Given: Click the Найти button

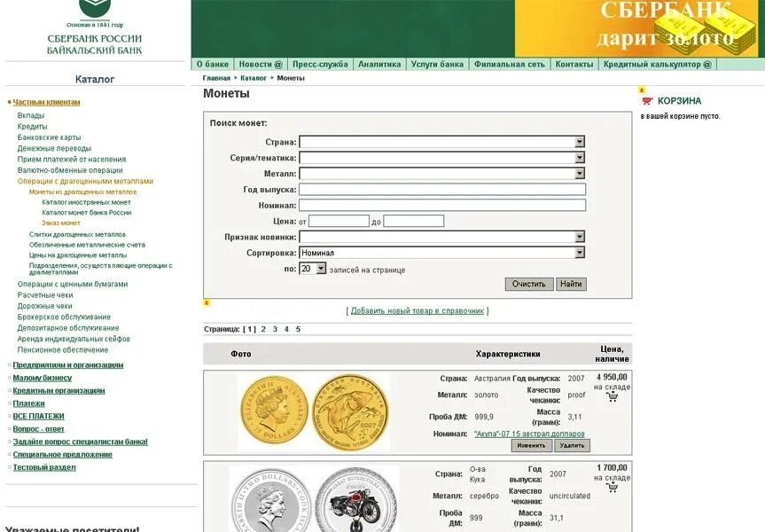Looking at the screenshot, I should coord(571,284).
